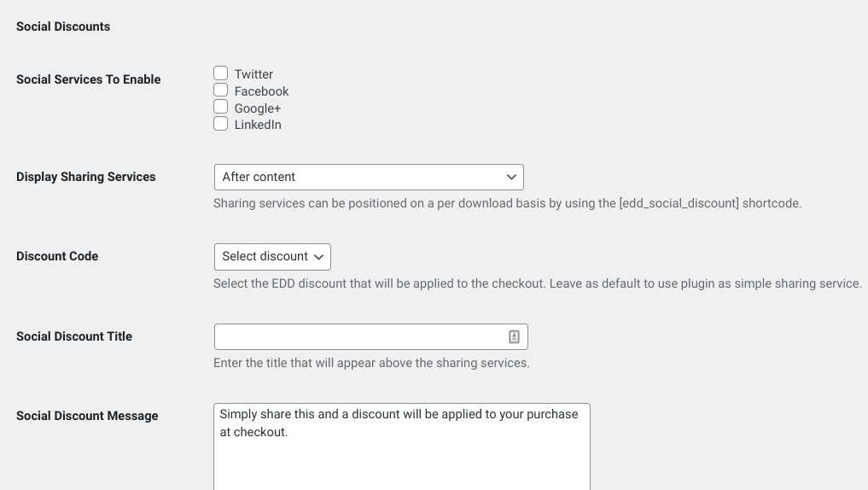Viewport: 868px width, 490px height.
Task: Tick the Facebook social service checkbox
Action: pyautogui.click(x=221, y=90)
